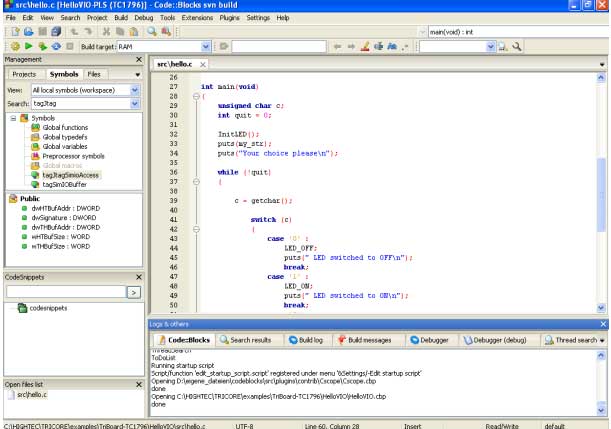The width and height of the screenshot is (611, 429).
Task: Click the Copy toolbar icon
Action: pos(120,32)
